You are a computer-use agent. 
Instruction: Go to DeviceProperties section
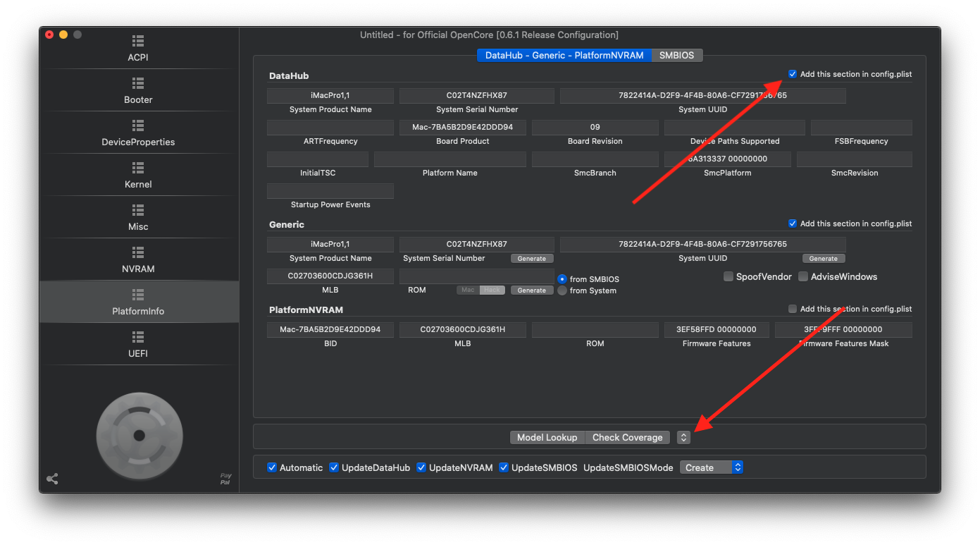pyautogui.click(x=138, y=133)
